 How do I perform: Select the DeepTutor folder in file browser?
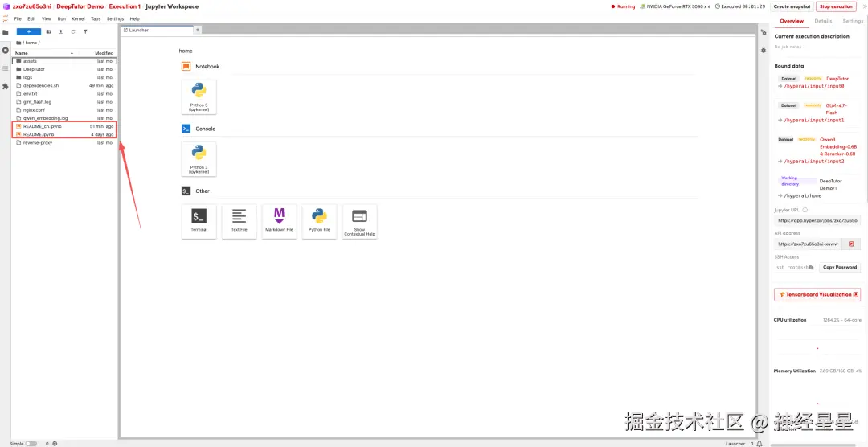coord(65,69)
